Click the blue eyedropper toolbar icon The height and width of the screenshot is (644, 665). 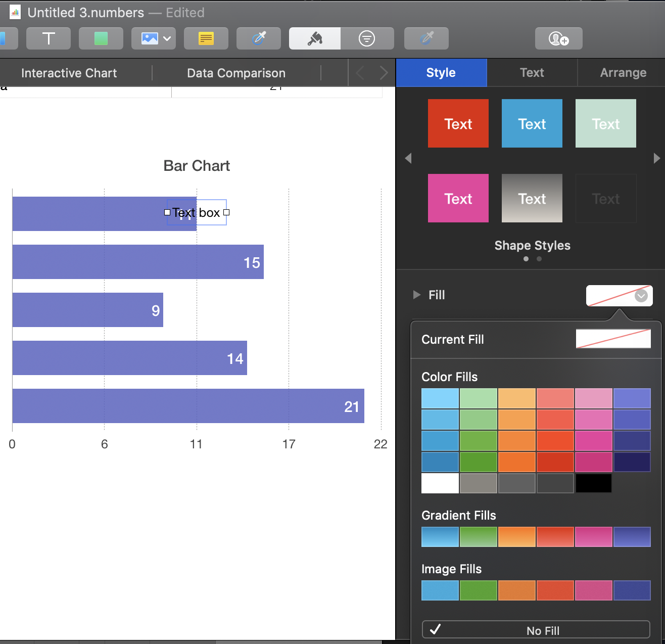[x=259, y=38]
